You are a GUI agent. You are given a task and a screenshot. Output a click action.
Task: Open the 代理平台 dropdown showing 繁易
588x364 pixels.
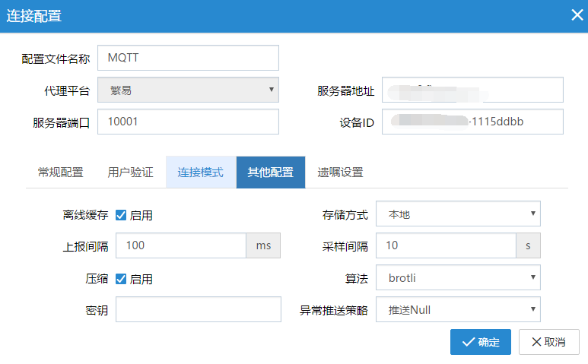point(188,90)
